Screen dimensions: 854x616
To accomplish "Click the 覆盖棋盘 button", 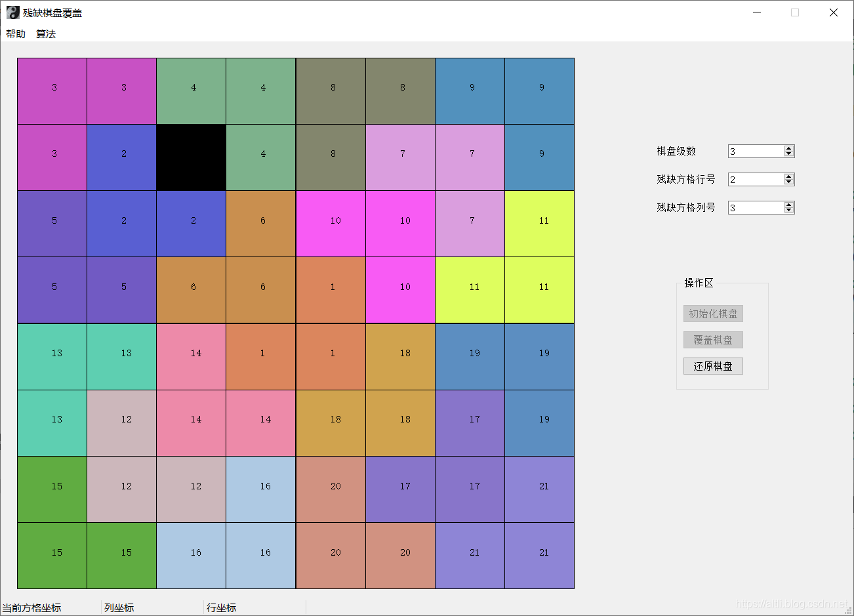I will click(713, 339).
